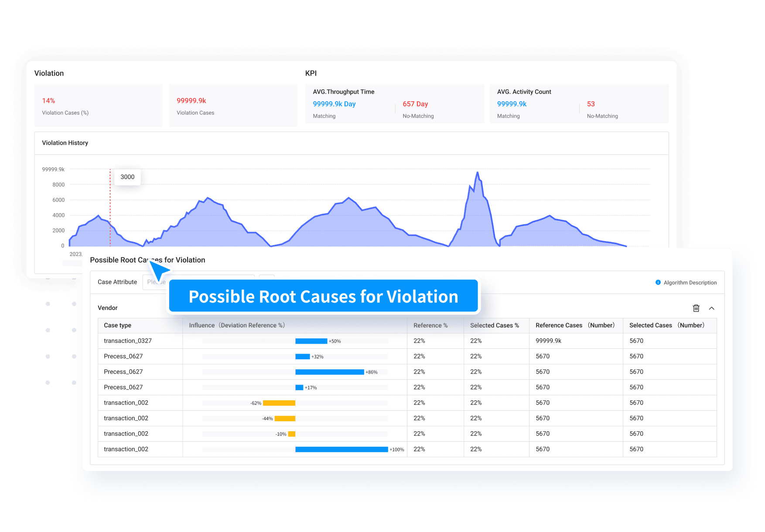This screenshot has height=532, width=765.
Task: Select transaction_002 in the +100% row
Action: (126, 449)
